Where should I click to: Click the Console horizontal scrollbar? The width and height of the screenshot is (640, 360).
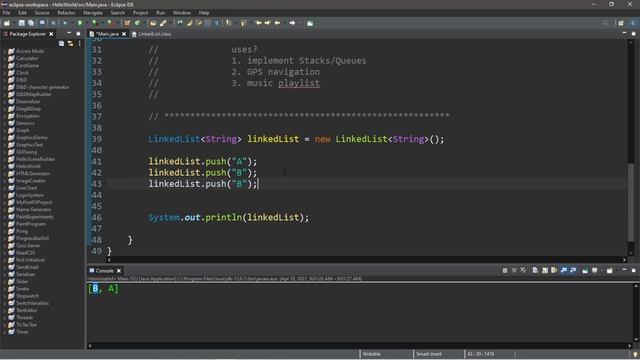tap(359, 346)
